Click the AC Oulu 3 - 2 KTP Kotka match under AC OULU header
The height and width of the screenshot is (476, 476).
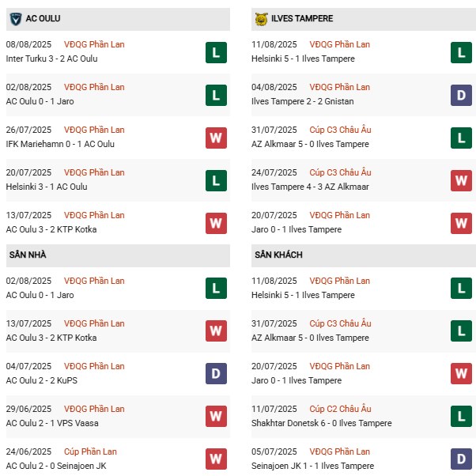pos(49,229)
